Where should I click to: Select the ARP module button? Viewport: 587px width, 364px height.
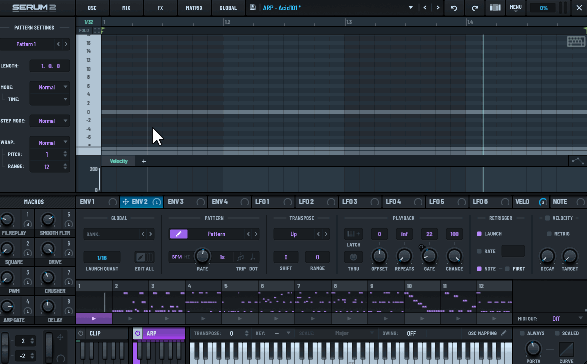click(164, 333)
